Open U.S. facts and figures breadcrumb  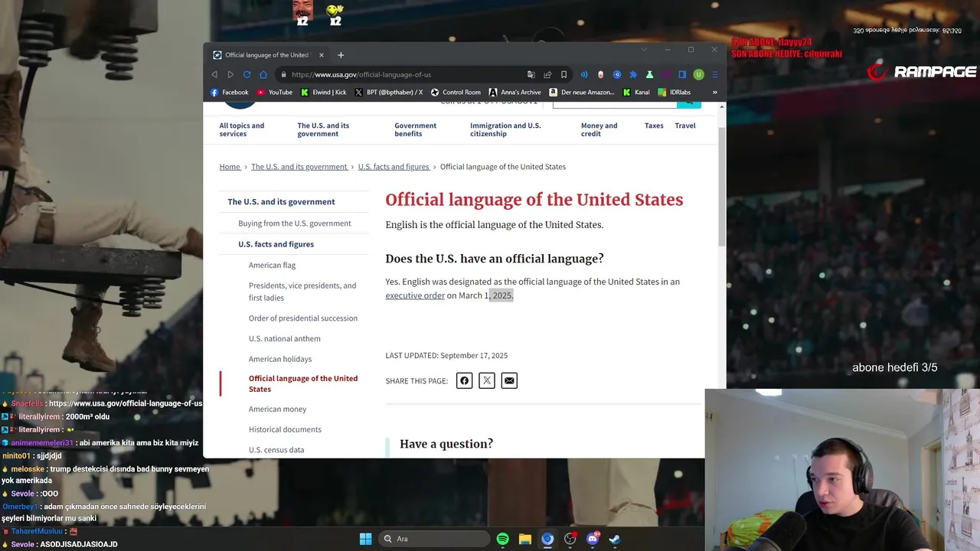coord(394,166)
